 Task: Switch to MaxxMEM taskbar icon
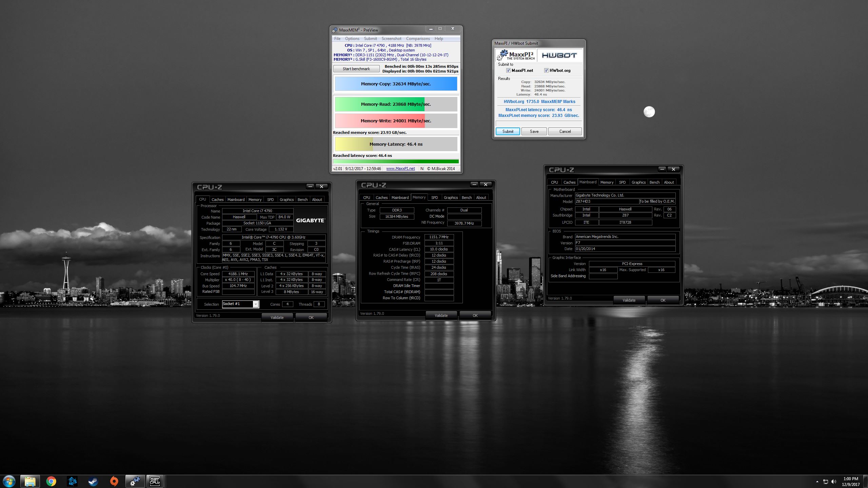(x=135, y=481)
